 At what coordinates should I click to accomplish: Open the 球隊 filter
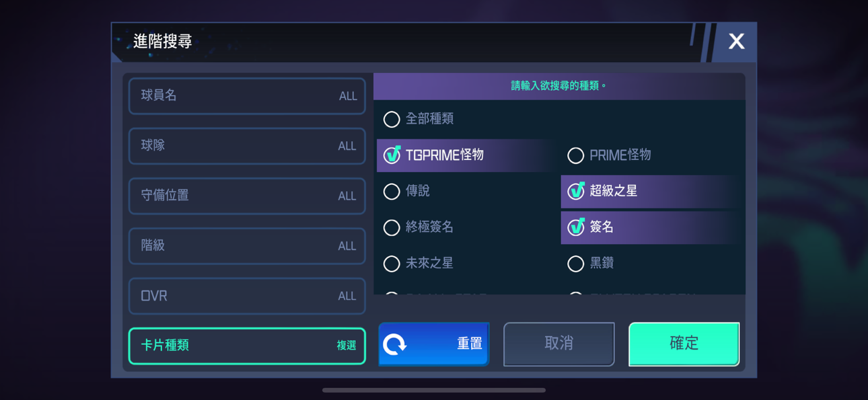click(247, 146)
